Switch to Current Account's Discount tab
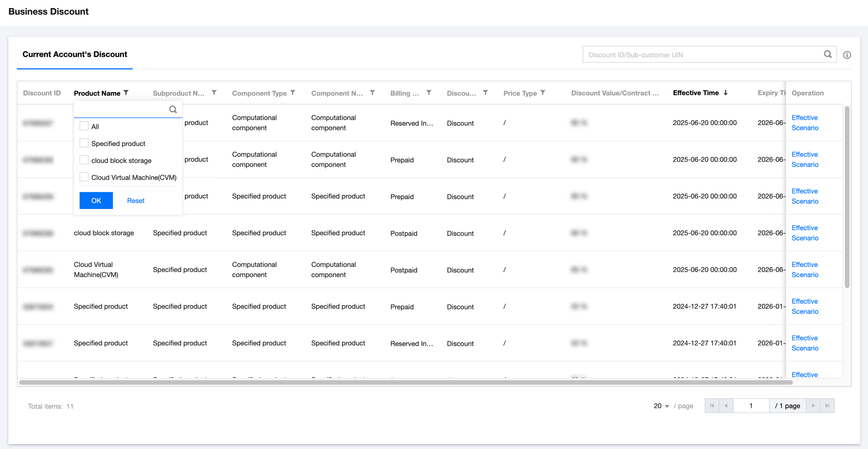This screenshot has width=868, height=449. point(75,54)
